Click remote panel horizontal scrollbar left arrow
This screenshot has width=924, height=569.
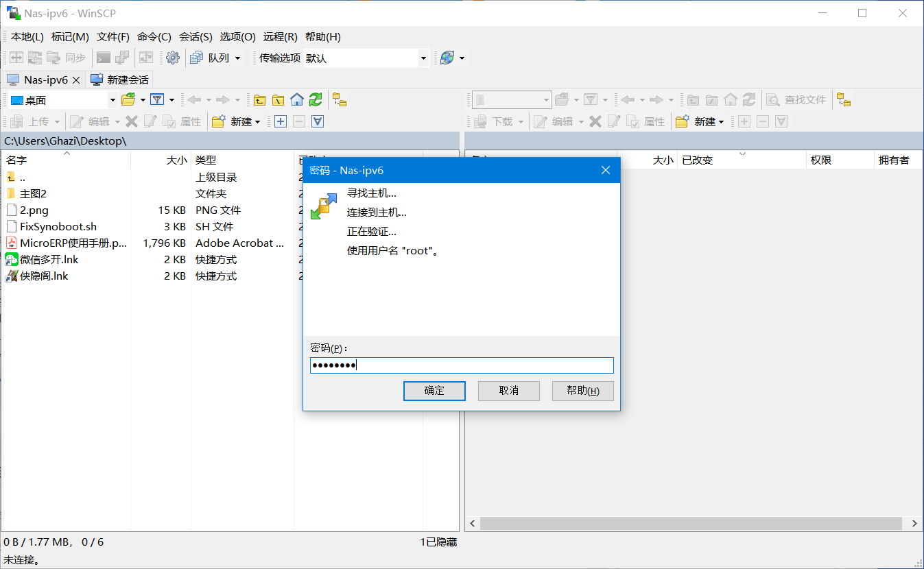click(472, 523)
